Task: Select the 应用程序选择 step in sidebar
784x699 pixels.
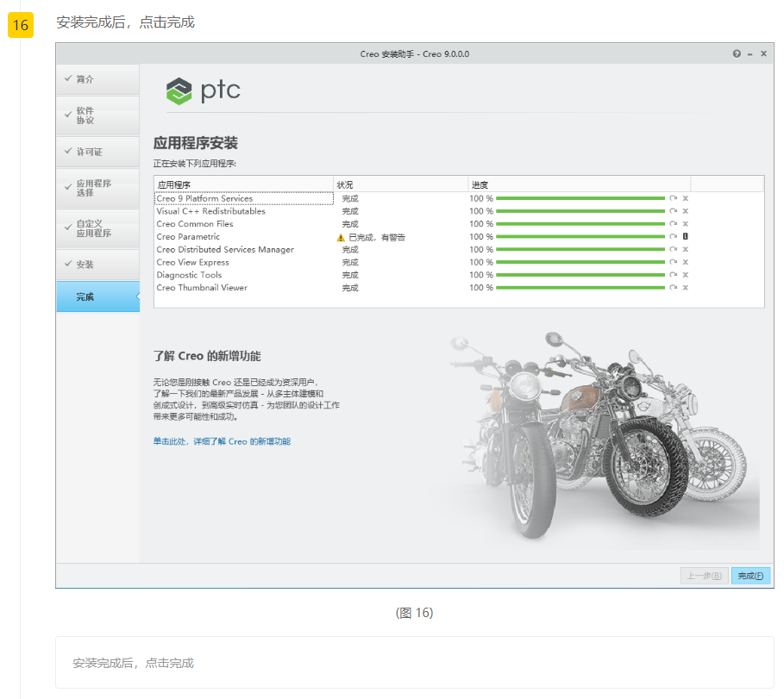Action: click(x=98, y=188)
